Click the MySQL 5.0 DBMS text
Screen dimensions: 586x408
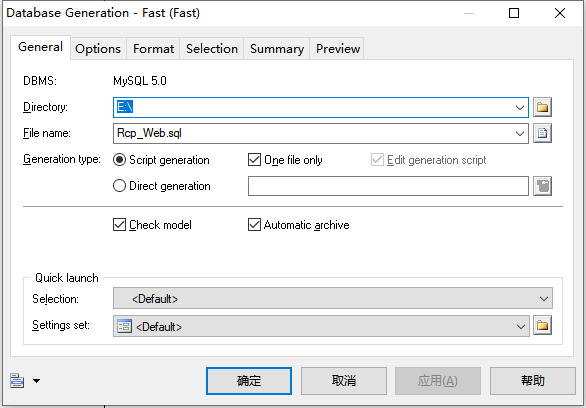(x=140, y=81)
